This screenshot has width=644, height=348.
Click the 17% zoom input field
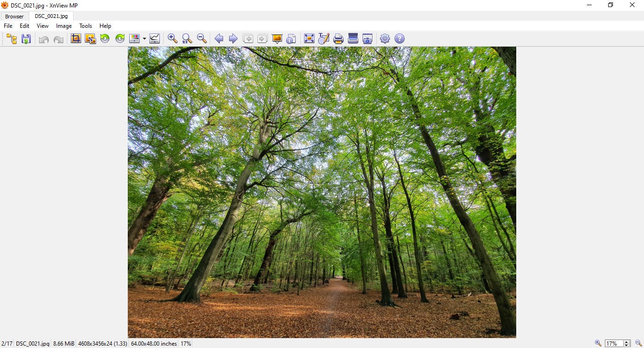click(614, 344)
